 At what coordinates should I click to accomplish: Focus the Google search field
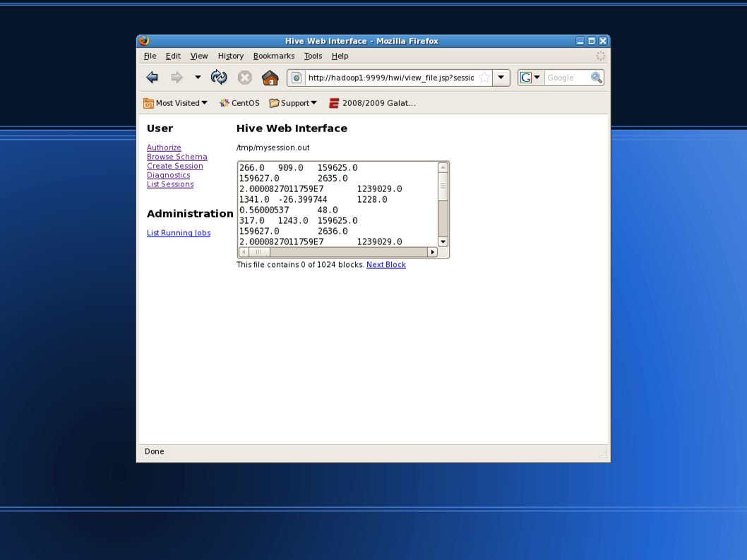pyautogui.click(x=567, y=78)
